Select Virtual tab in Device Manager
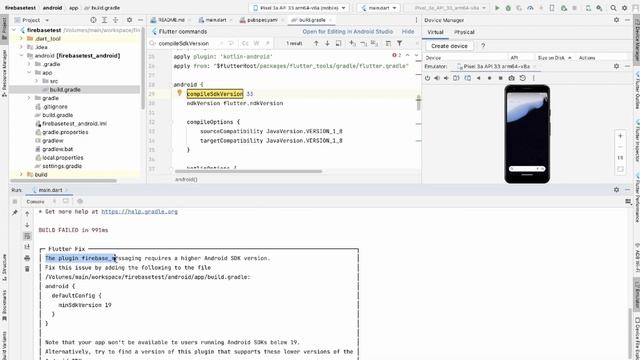The width and height of the screenshot is (640, 360). (x=435, y=32)
